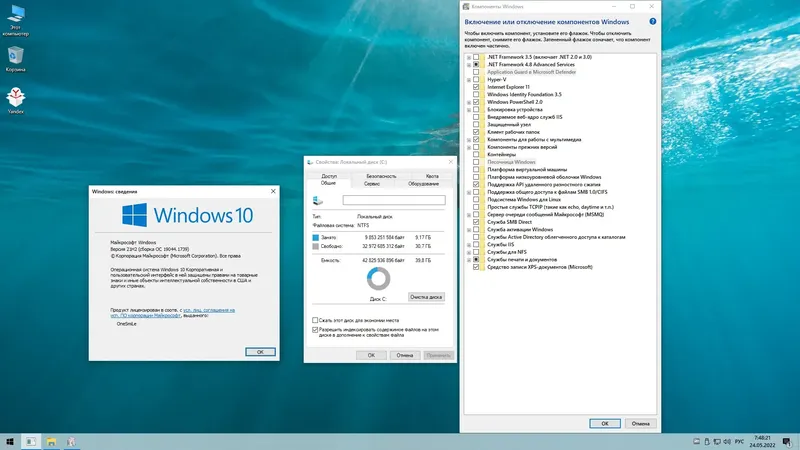Image resolution: width=800 pixels, height=450 pixels.
Task: Switch to the Безопасность tab
Action: coord(381,176)
